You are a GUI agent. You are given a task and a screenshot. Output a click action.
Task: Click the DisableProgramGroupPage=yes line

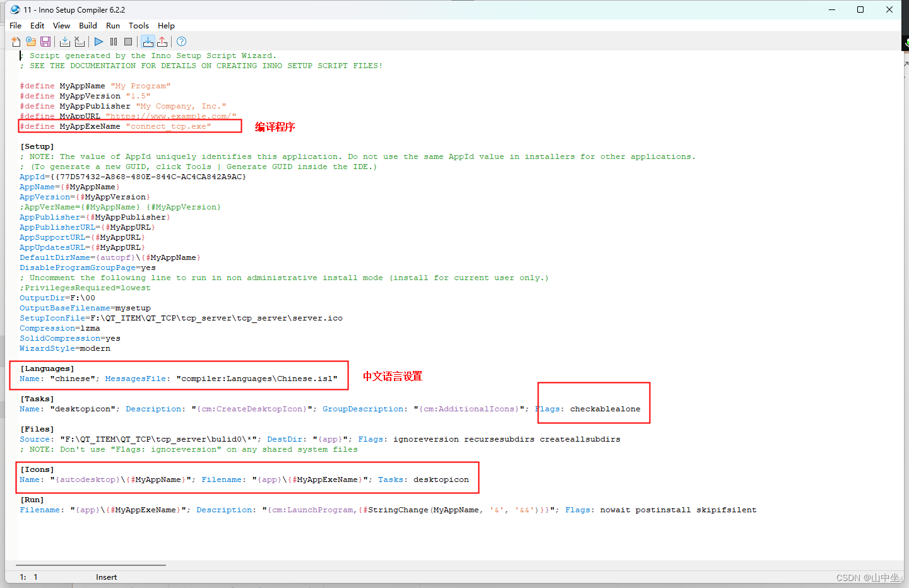(88, 268)
